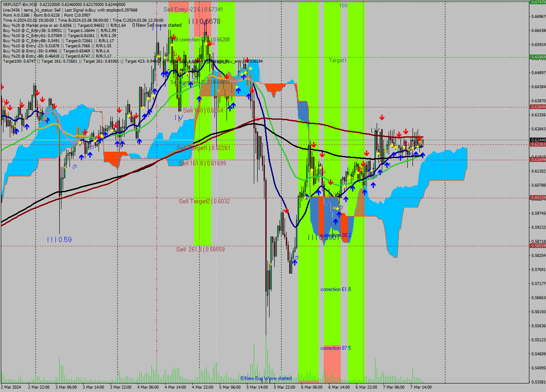This screenshot has height=392, width=546.
Task: Click the '6 Mar 14:00' time axis label
Action: 339,387
